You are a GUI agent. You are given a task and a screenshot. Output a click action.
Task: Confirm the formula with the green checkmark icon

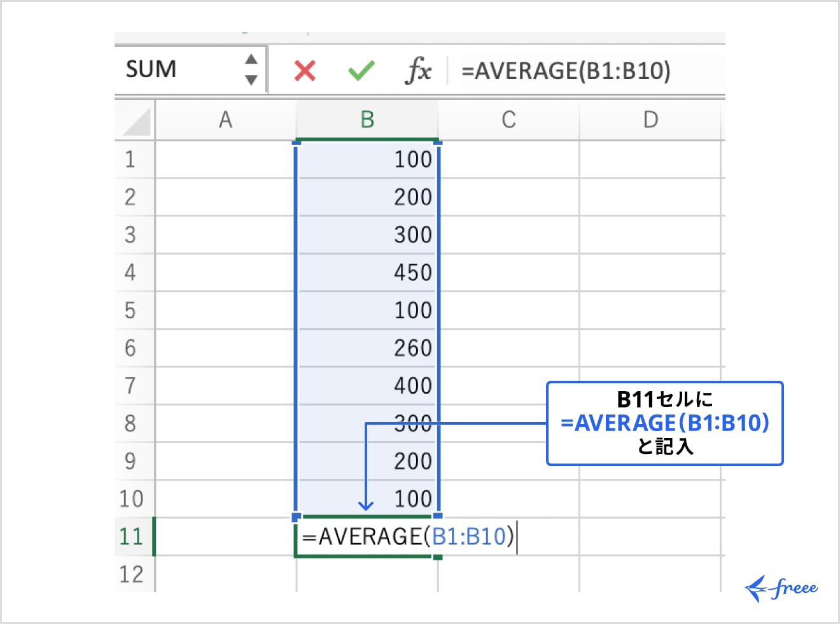(x=361, y=70)
